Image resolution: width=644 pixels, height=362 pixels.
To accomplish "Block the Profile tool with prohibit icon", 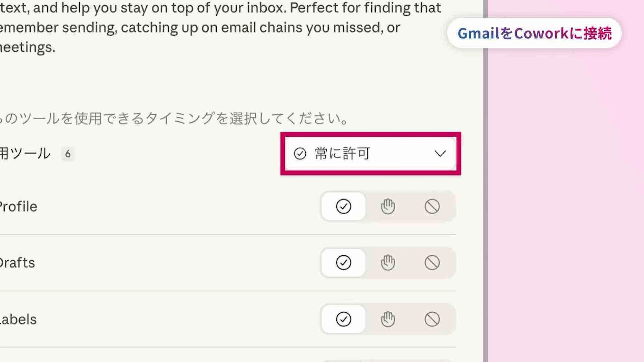I will (432, 207).
